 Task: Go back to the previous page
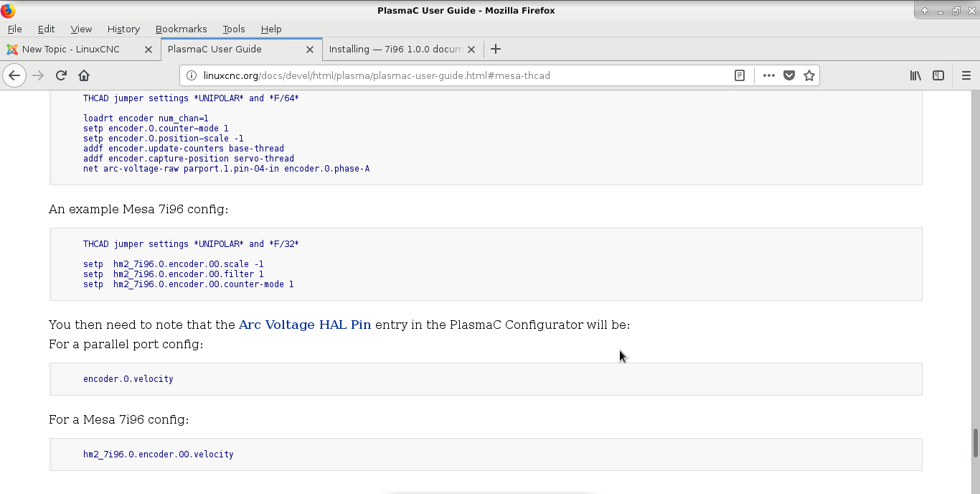tap(14, 75)
